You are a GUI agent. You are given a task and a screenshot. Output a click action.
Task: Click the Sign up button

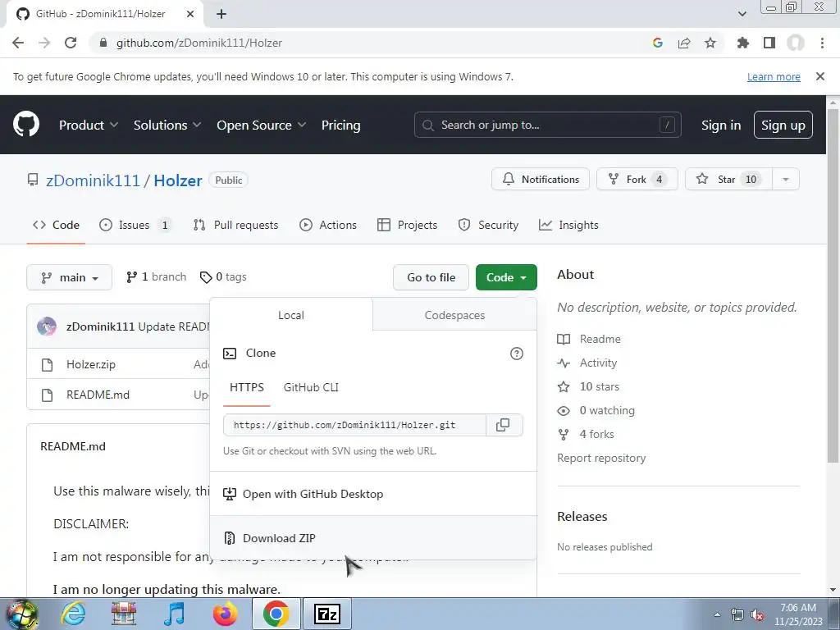783,125
